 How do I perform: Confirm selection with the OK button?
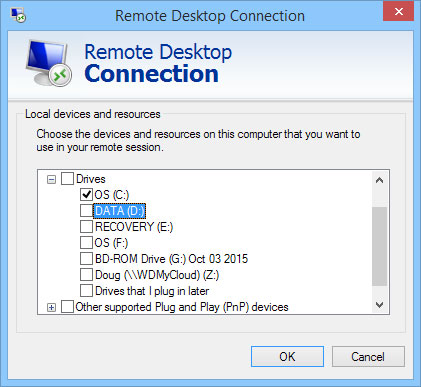click(287, 357)
